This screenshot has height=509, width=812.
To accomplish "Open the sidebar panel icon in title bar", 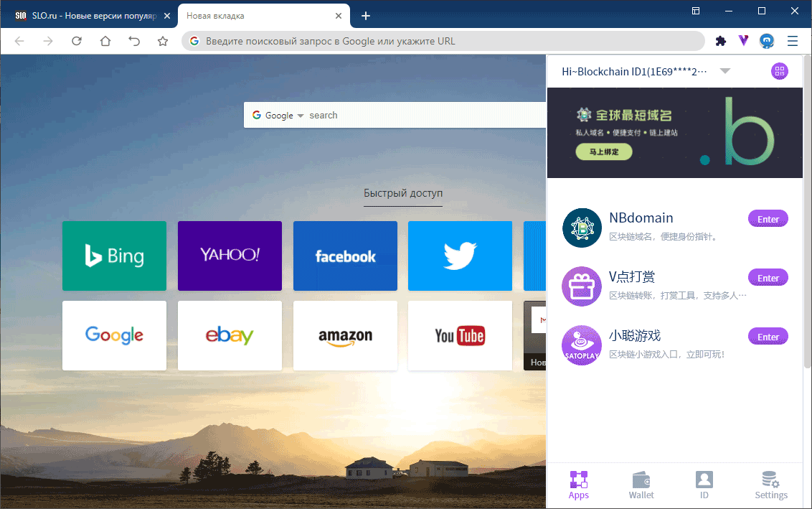I will [696, 11].
